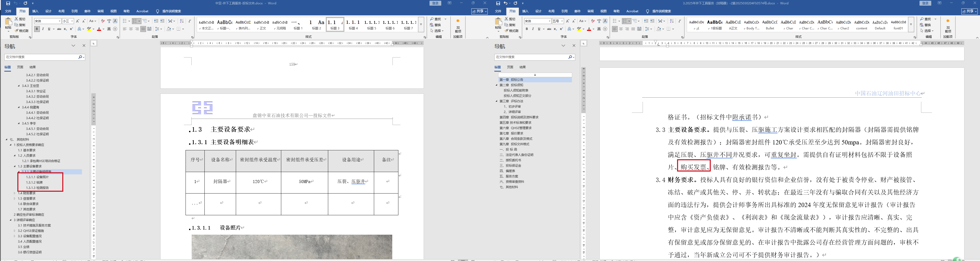The width and height of the screenshot is (980, 261).
Task: Click center align icon in right Word window
Action: click(x=621, y=29)
